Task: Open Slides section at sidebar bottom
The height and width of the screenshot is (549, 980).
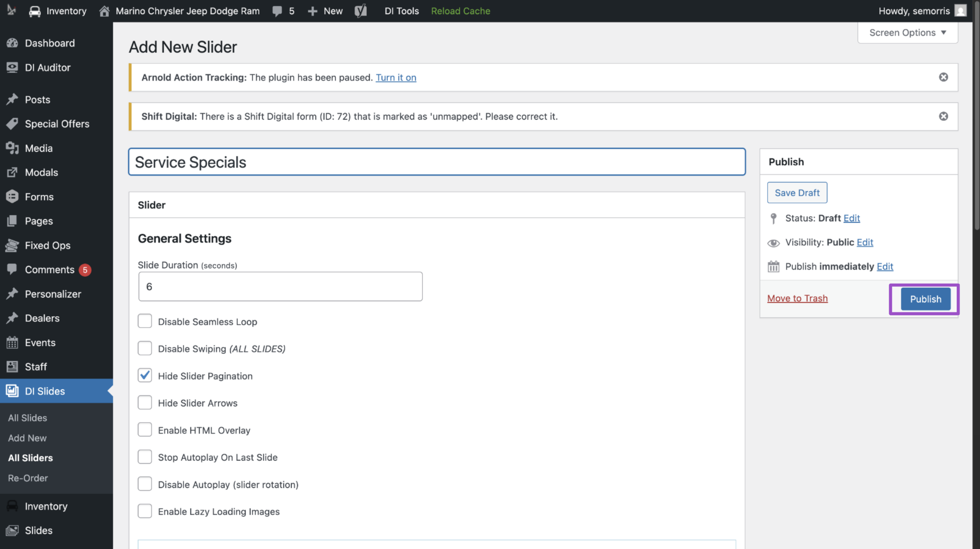Action: (x=38, y=531)
